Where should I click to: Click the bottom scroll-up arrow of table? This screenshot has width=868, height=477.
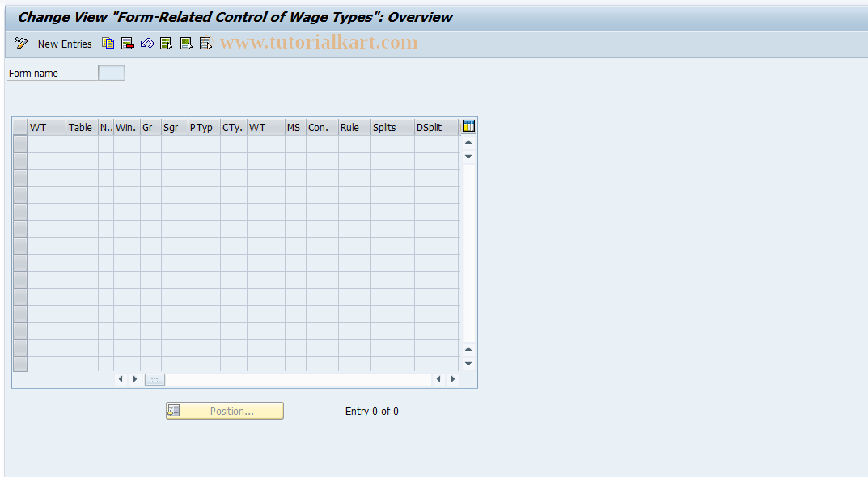coord(468,349)
